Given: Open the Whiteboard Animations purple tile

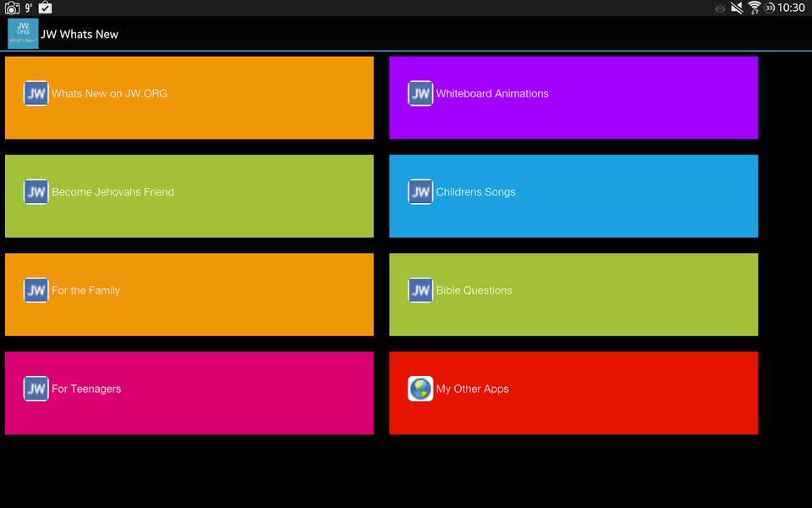Looking at the screenshot, I should click(x=573, y=97).
